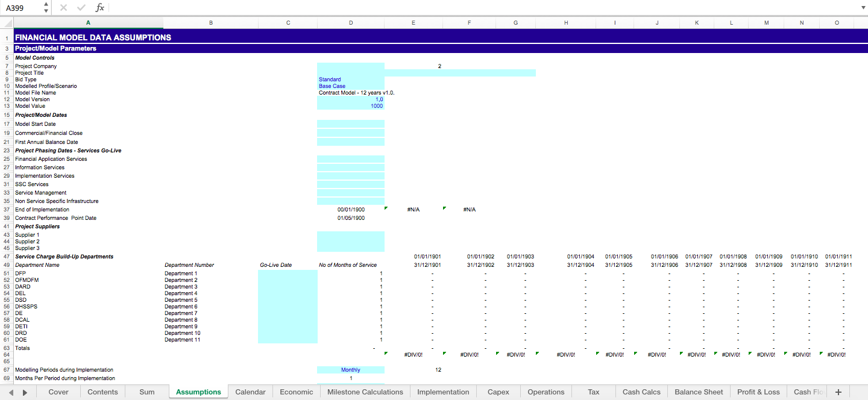This screenshot has height=400, width=868.
Task: Switch to the Profit & Loss tab
Action: pos(758,392)
